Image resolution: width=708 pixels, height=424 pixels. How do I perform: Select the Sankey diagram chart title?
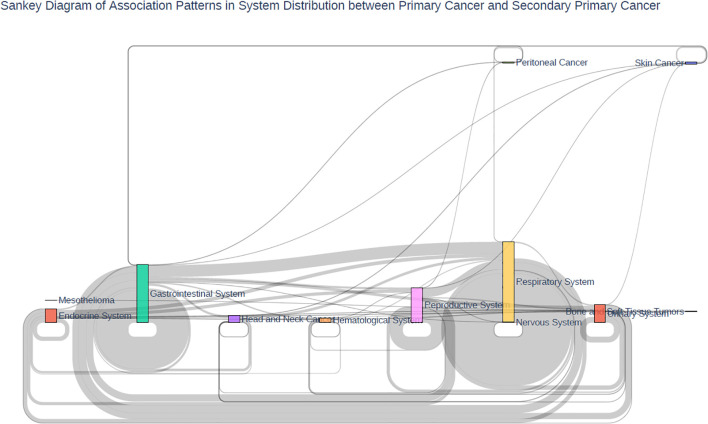pos(330,6)
